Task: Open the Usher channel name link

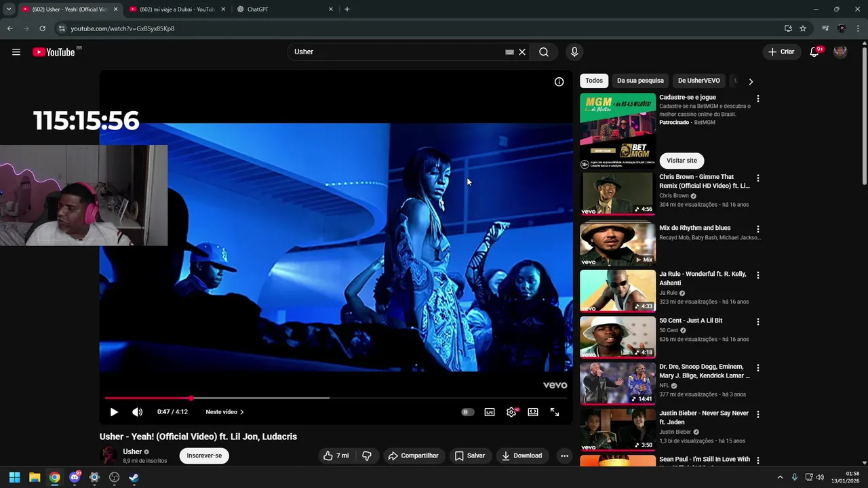Action: 132,451
